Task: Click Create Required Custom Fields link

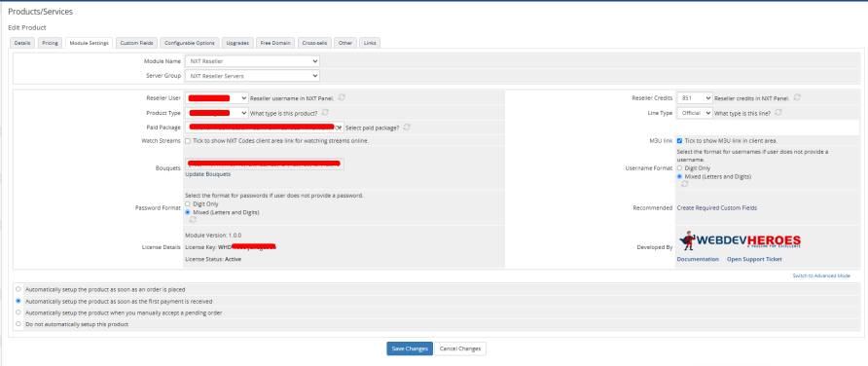Action: (717, 208)
